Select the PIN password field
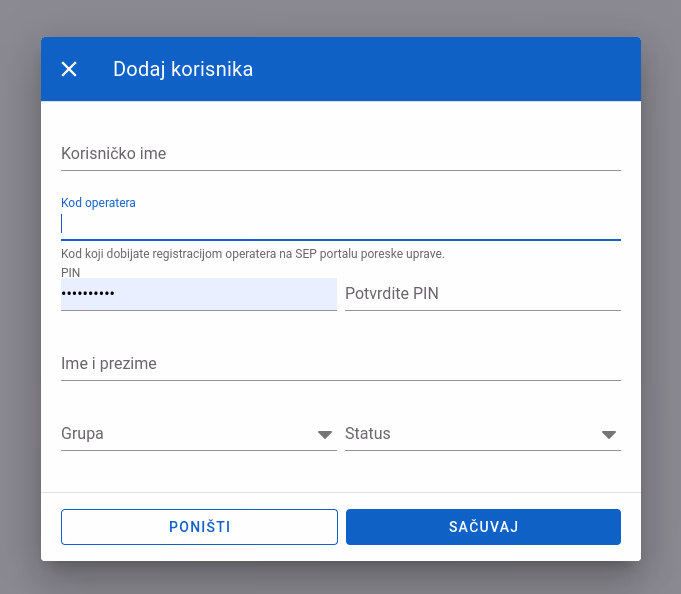Screen dimensions: 681x594 pos(199,294)
